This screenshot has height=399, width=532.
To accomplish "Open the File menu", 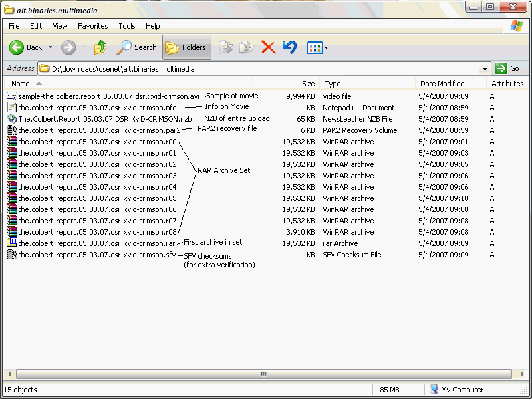I will [14, 26].
